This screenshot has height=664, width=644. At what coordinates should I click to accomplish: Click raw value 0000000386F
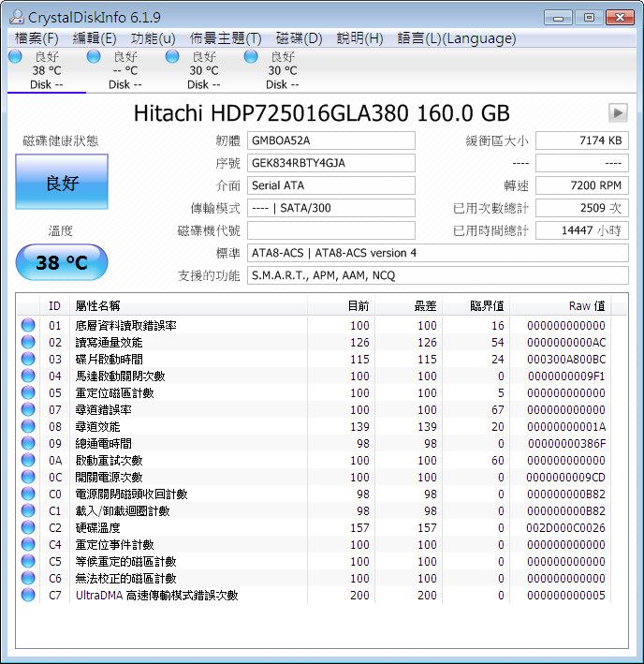point(567,444)
